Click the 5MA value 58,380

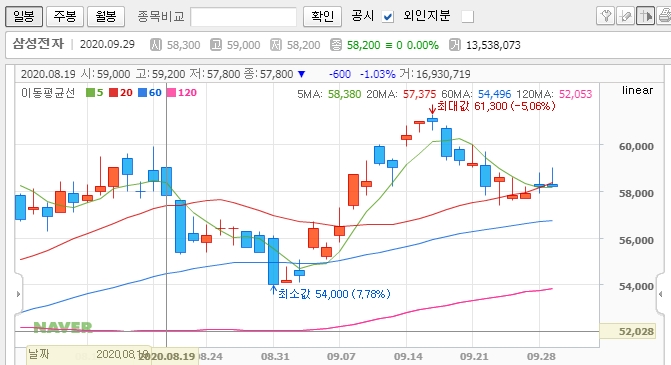click(344, 94)
